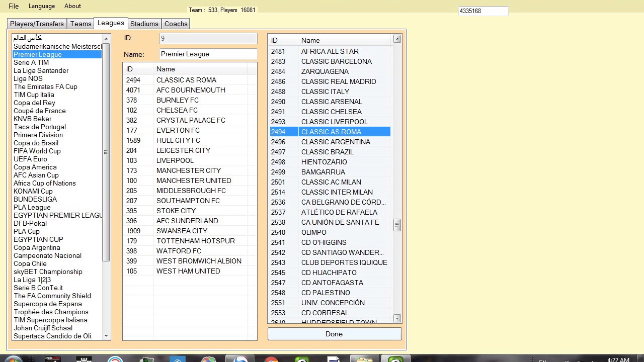Choose CLASSIC ARSENAL in all-teams list
The width and height of the screenshot is (644, 362).
[330, 102]
